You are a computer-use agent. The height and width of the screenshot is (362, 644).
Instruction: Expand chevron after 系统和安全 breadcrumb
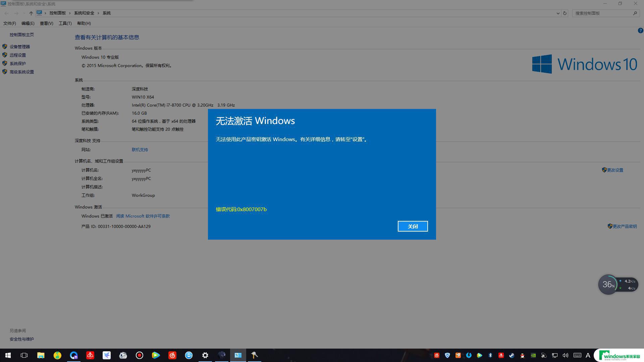[99, 13]
